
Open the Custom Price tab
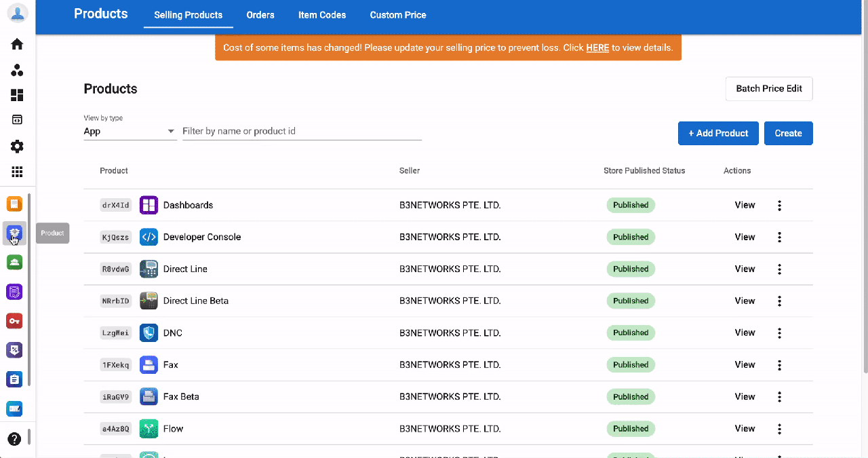point(398,15)
